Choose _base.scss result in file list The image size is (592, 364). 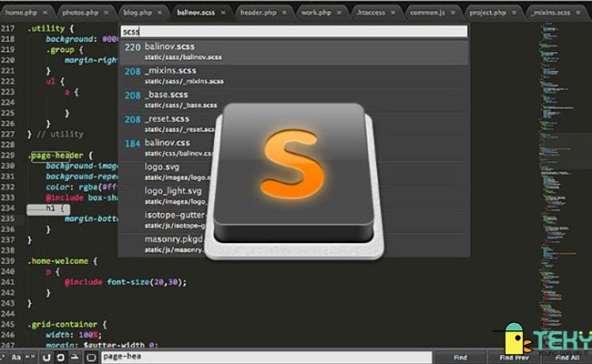click(294, 100)
